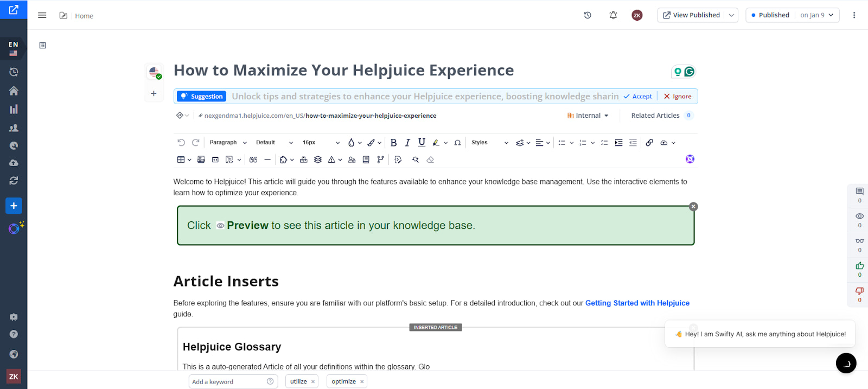The image size is (868, 389).
Task: Open the Styles dropdown
Action: 489,143
